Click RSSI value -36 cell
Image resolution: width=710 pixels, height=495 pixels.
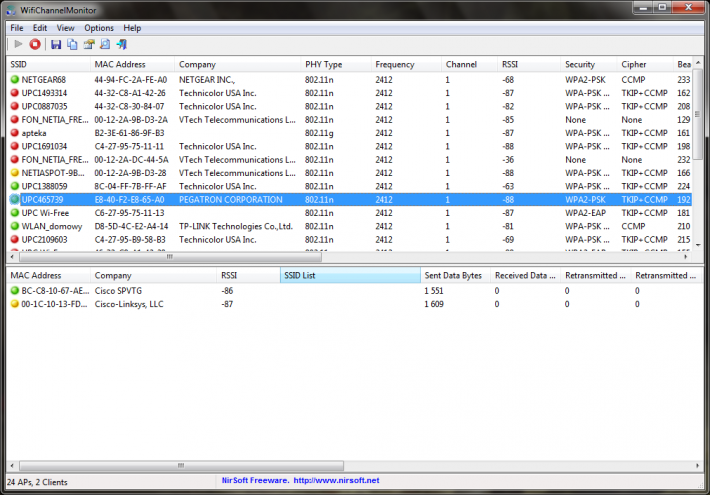[508, 159]
